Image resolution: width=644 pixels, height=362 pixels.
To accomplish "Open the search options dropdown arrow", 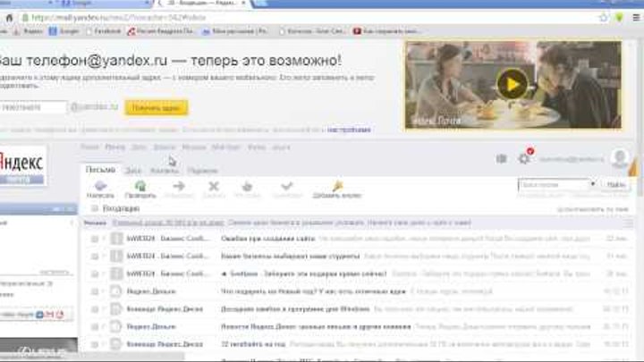I will point(591,185).
